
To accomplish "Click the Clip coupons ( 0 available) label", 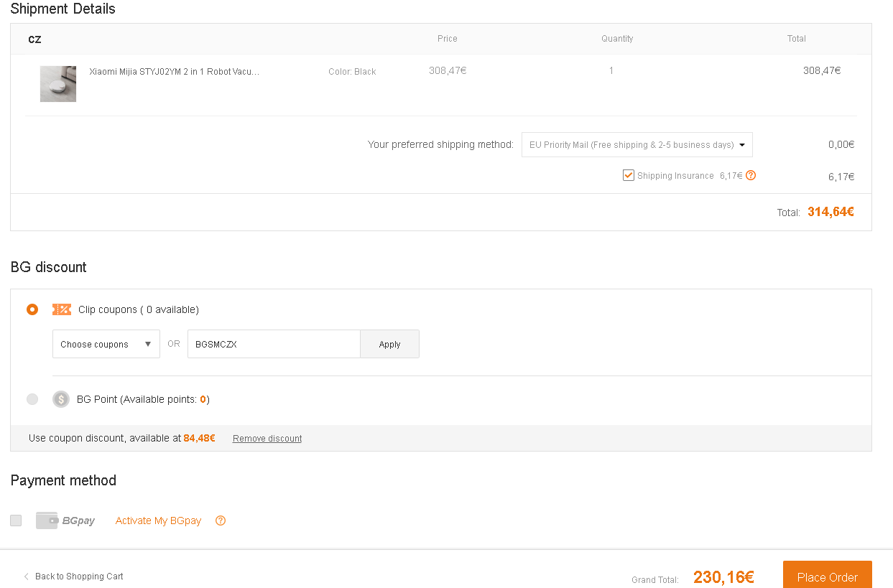I will coord(139,309).
